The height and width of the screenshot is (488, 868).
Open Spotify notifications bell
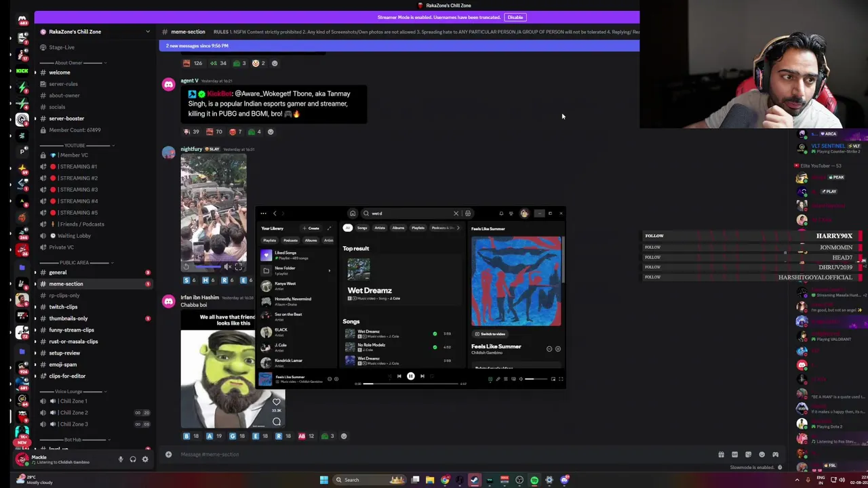tap(501, 213)
